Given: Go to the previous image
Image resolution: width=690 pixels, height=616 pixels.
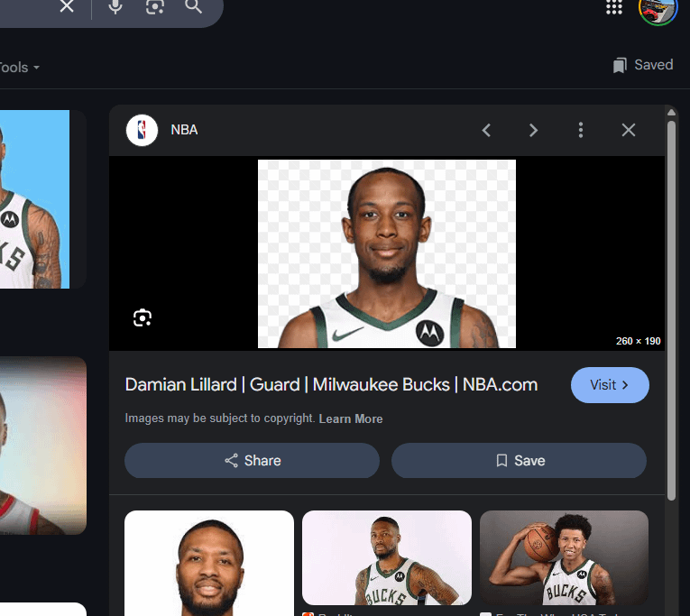Looking at the screenshot, I should pos(486,130).
